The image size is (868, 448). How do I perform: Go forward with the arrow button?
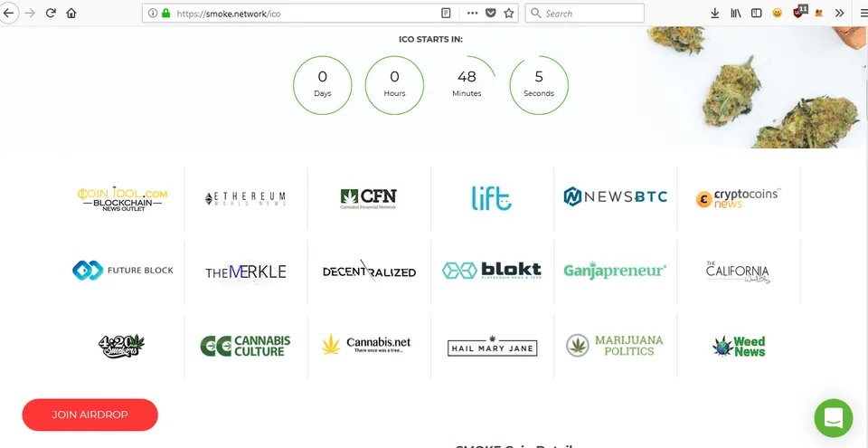click(31, 13)
